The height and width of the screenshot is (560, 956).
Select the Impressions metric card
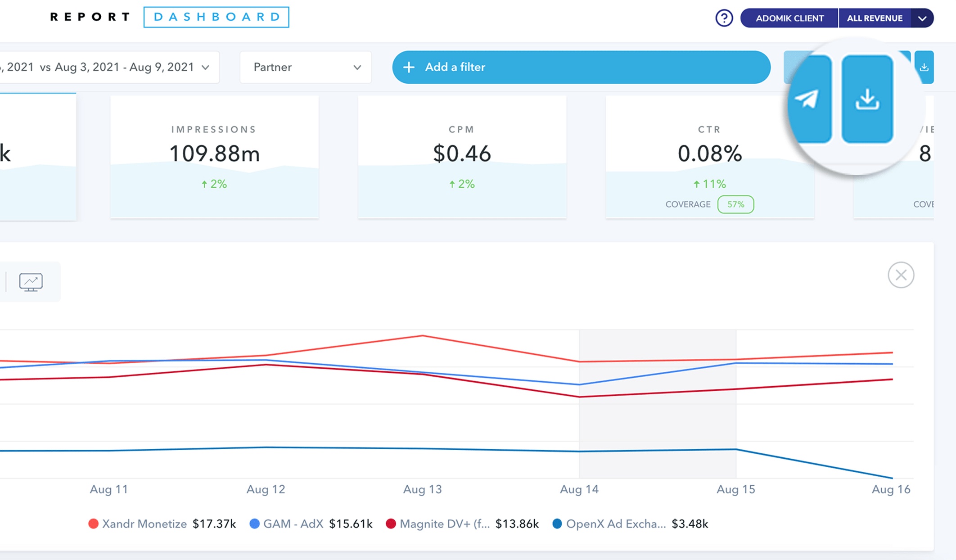pyautogui.click(x=214, y=157)
